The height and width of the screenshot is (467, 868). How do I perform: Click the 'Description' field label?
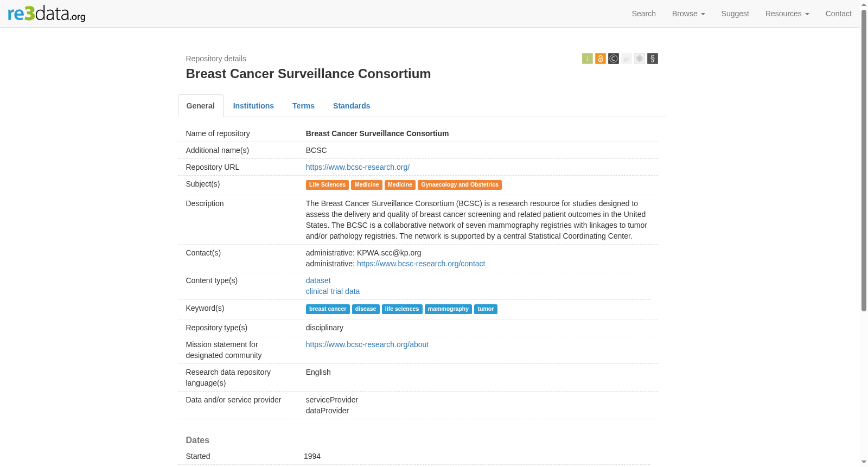(205, 203)
